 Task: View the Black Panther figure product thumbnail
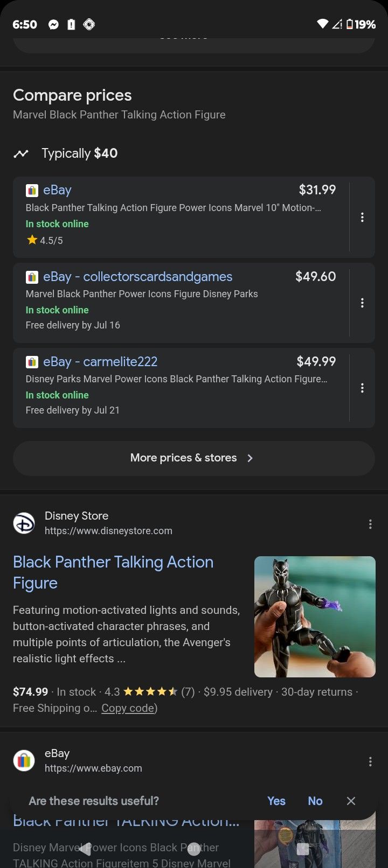pyautogui.click(x=315, y=617)
